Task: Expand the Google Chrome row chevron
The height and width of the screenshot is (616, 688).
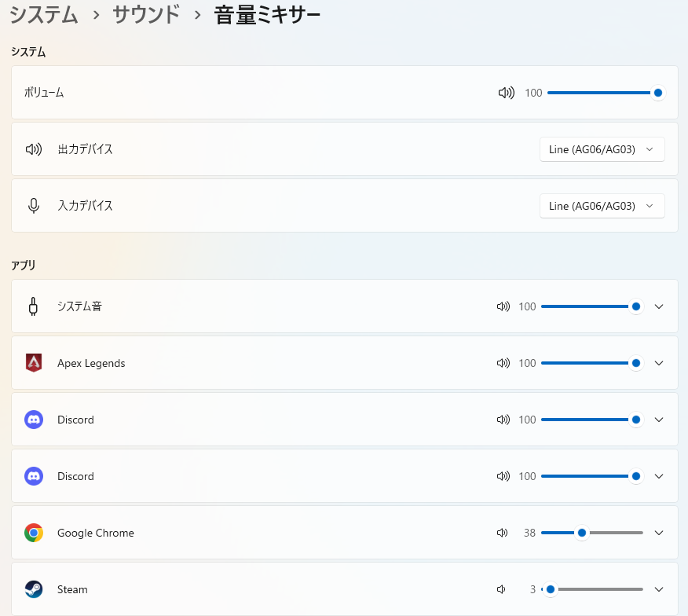Action: pyautogui.click(x=659, y=533)
